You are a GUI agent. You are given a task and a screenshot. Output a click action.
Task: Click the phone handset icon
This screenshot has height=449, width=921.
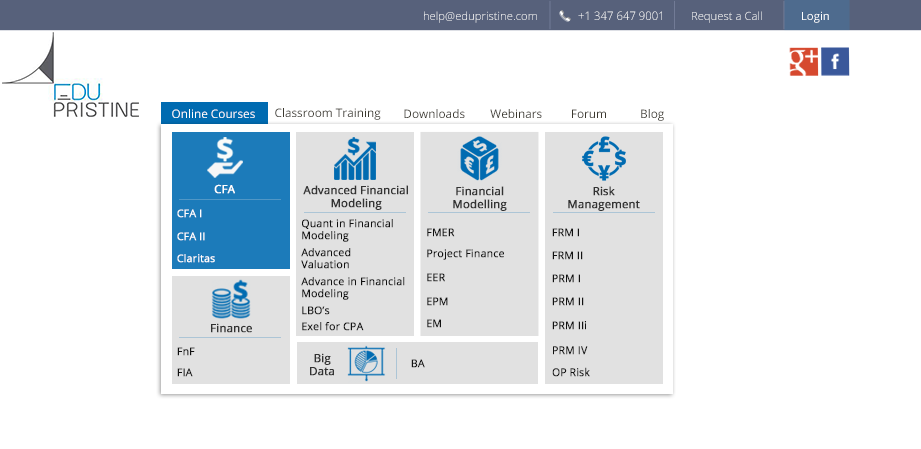pyautogui.click(x=564, y=16)
